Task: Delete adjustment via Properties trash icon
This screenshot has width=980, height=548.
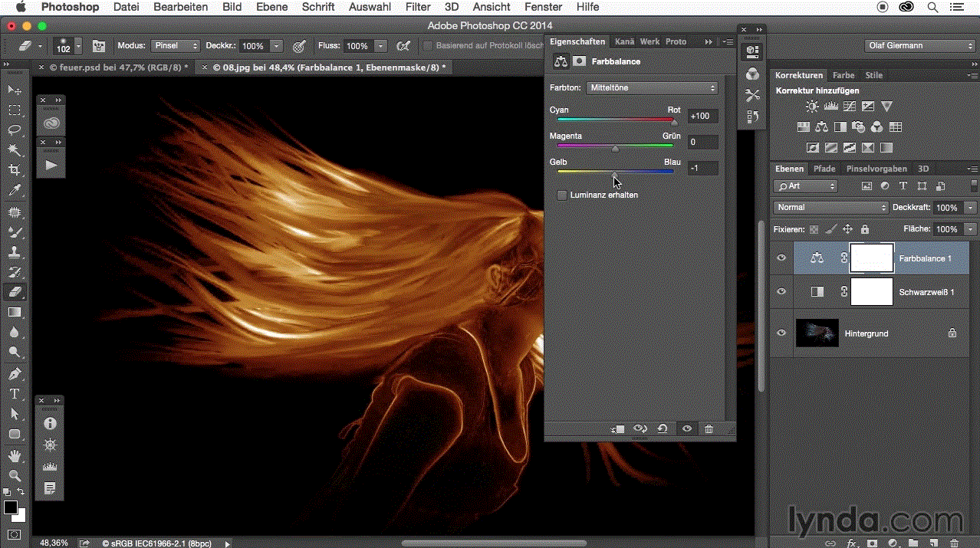Action: [x=709, y=429]
